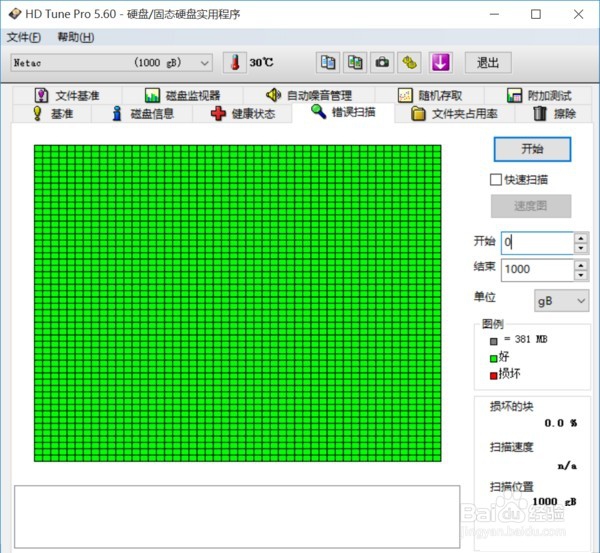Click the copy screenshot to clipboard icon
Screen dimensions: 600x553
click(x=355, y=62)
